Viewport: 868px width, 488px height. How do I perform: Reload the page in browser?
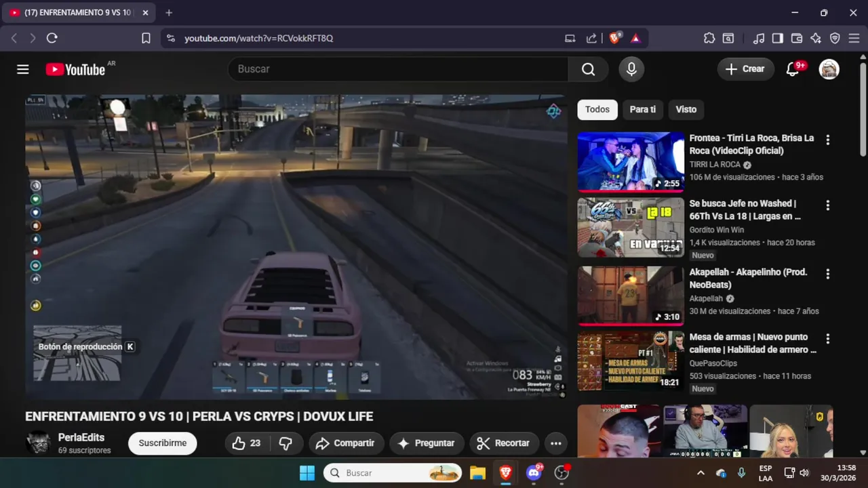52,38
